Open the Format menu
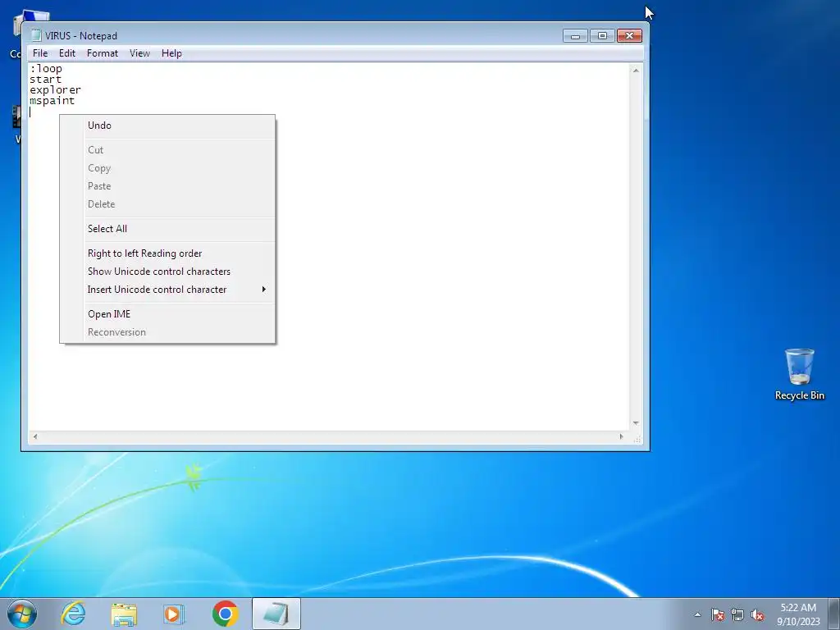The width and height of the screenshot is (840, 630). coord(103,53)
